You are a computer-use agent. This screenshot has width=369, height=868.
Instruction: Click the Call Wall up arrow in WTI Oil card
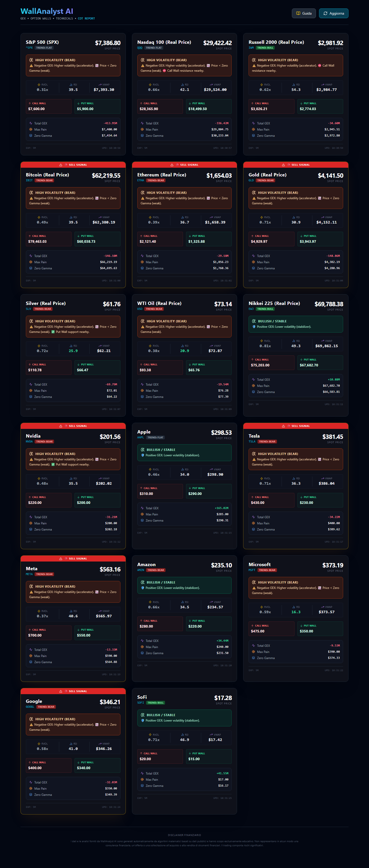pyautogui.click(x=141, y=364)
